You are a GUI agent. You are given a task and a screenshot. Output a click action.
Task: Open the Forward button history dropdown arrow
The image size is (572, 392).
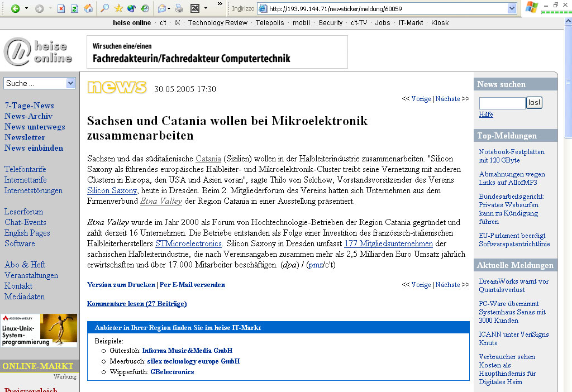pyautogui.click(x=50, y=8)
